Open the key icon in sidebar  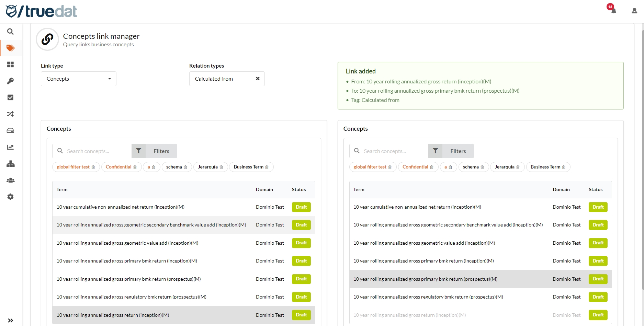click(x=10, y=81)
